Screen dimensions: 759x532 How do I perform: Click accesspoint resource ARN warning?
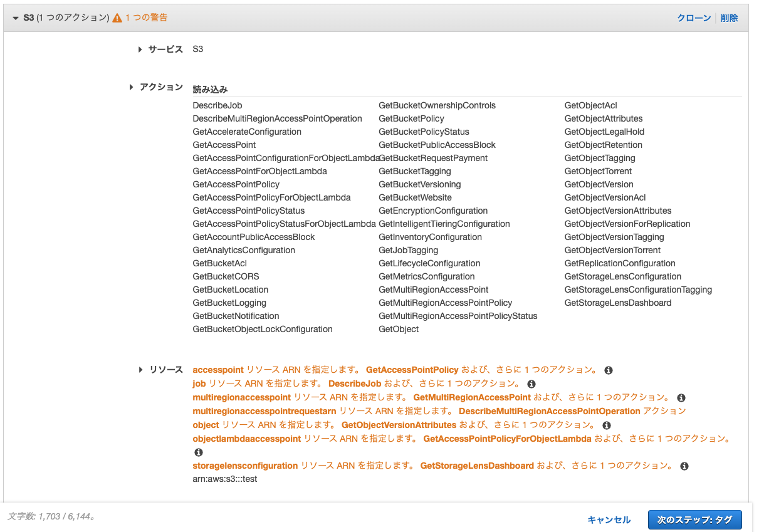click(395, 370)
